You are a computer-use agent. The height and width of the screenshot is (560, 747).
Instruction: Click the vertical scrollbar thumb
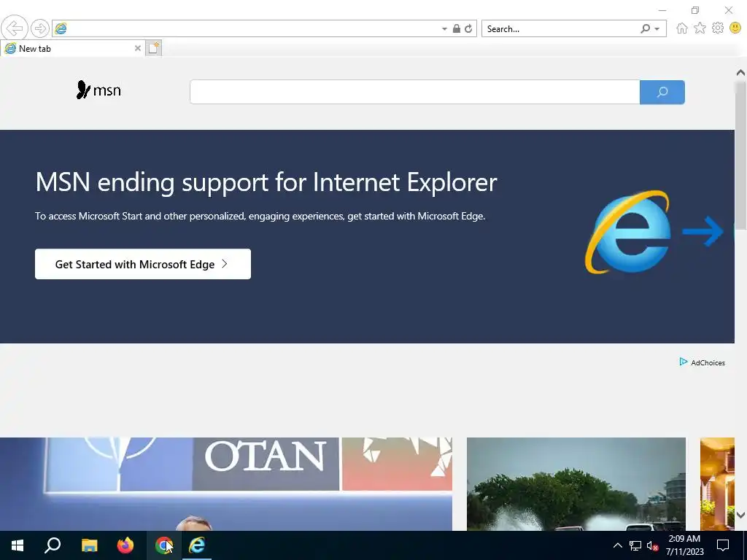(x=740, y=156)
